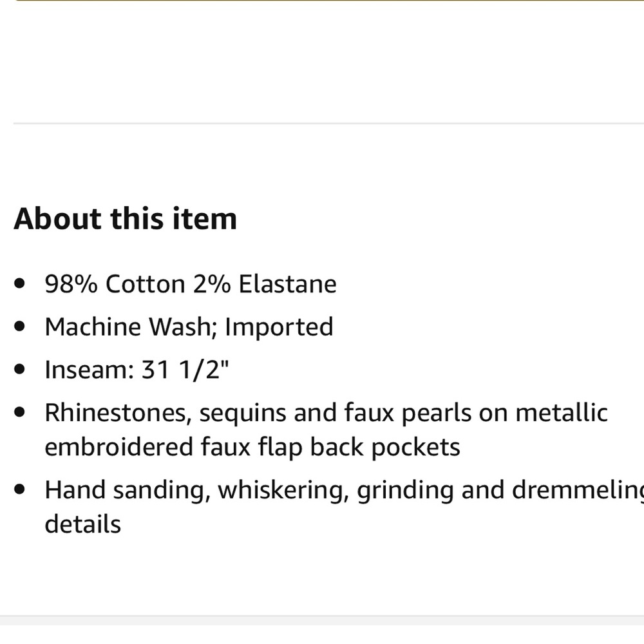
Task: Click the "Hand sanding, whiskering" text
Action: [196, 490]
